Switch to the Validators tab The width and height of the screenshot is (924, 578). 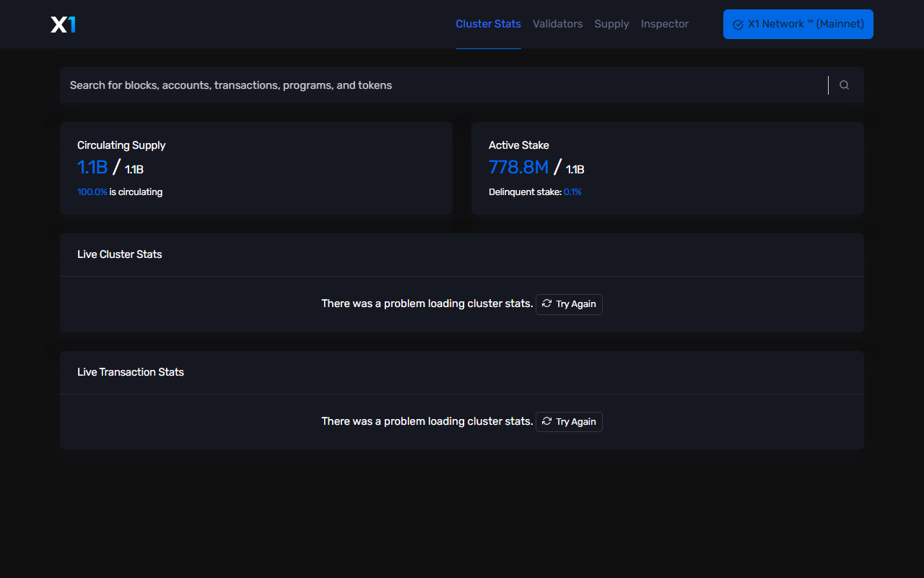tap(557, 24)
